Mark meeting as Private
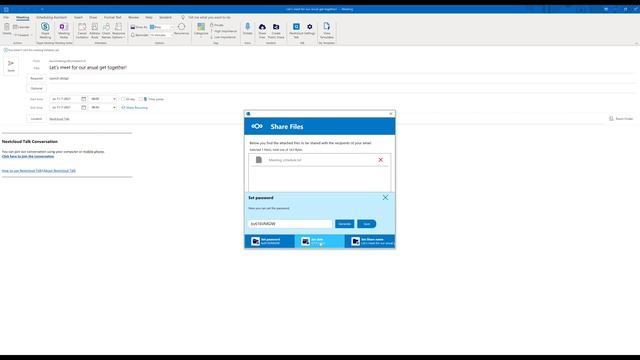The image size is (640, 360). click(217, 25)
